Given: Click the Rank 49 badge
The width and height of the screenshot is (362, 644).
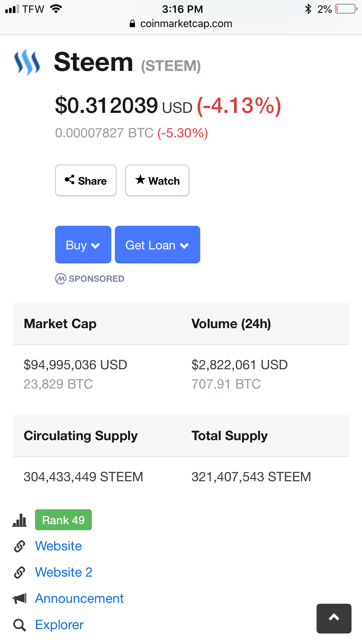Looking at the screenshot, I should tap(63, 520).
